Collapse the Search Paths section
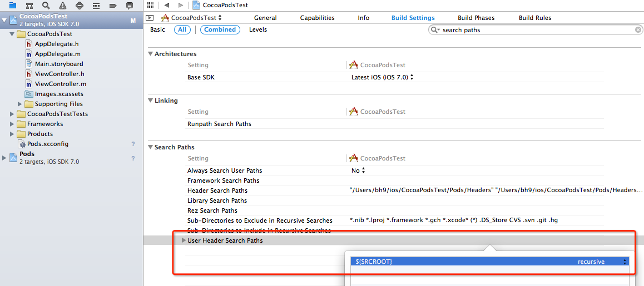This screenshot has height=286, width=644. click(x=150, y=147)
